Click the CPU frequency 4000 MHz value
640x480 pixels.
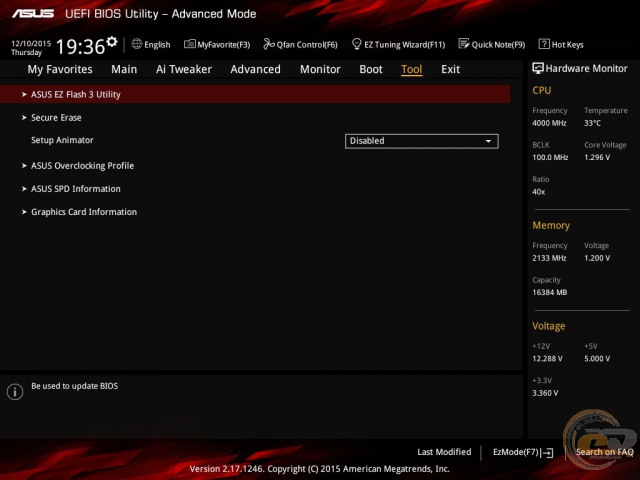(549, 123)
